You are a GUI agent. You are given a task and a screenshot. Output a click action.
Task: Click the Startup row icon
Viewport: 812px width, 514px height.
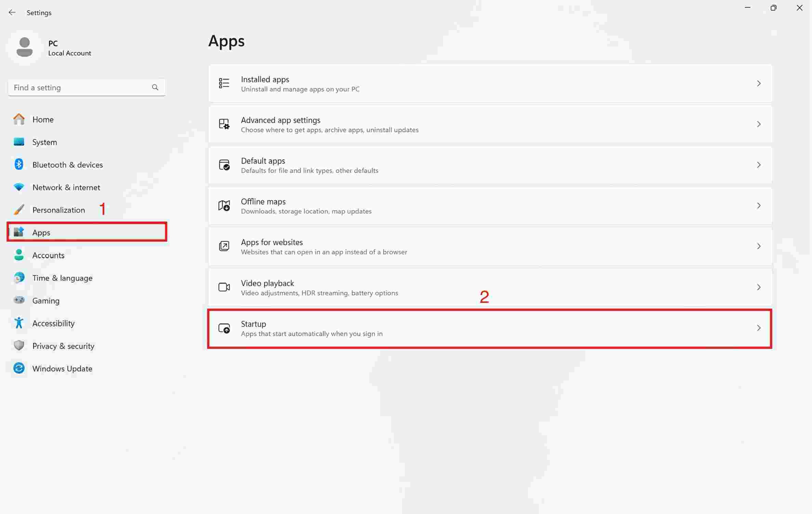[224, 328]
